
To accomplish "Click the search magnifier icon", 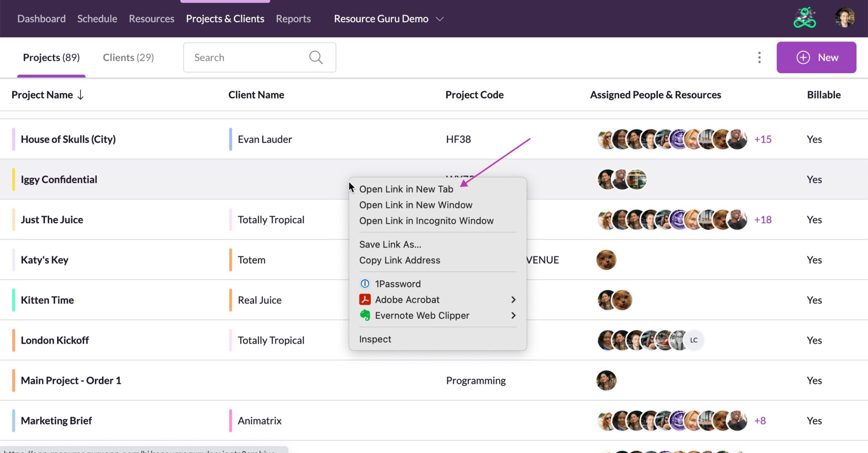I will (x=316, y=57).
